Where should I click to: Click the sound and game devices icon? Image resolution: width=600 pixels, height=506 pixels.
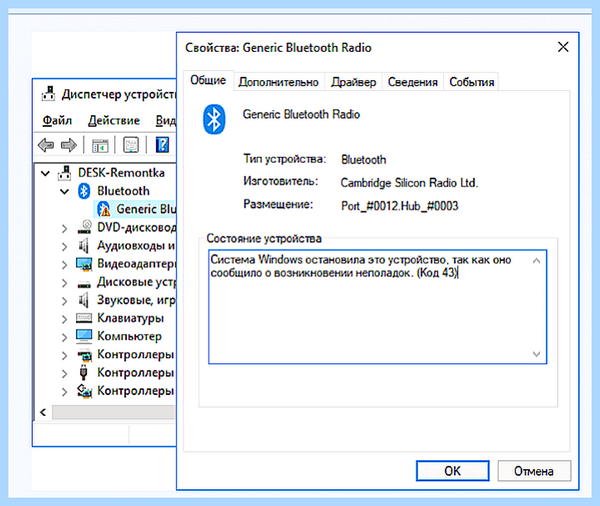83,300
